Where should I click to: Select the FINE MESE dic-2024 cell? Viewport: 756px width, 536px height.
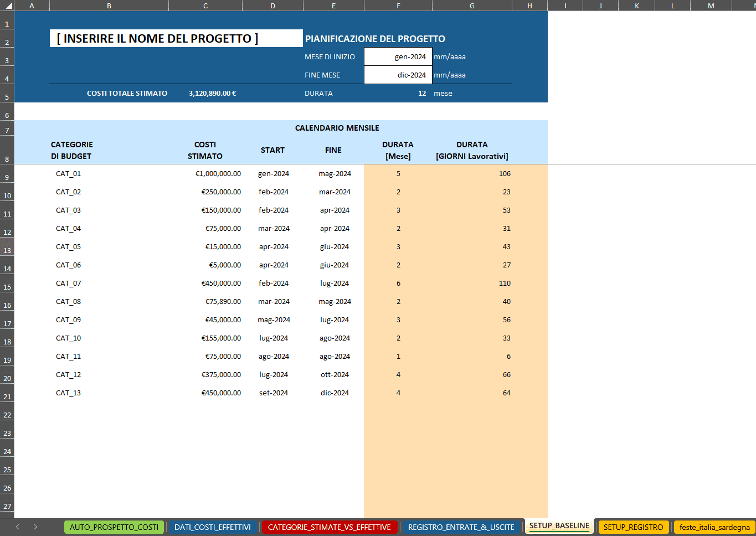pos(398,74)
